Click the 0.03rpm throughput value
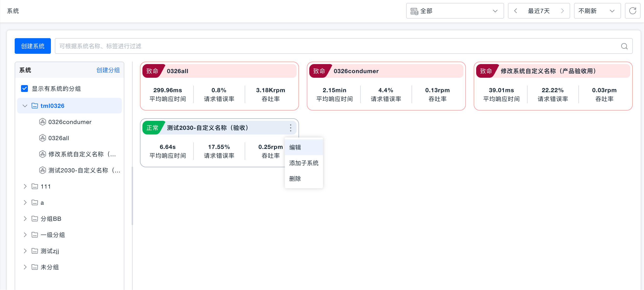This screenshot has width=644, height=290. (604, 90)
